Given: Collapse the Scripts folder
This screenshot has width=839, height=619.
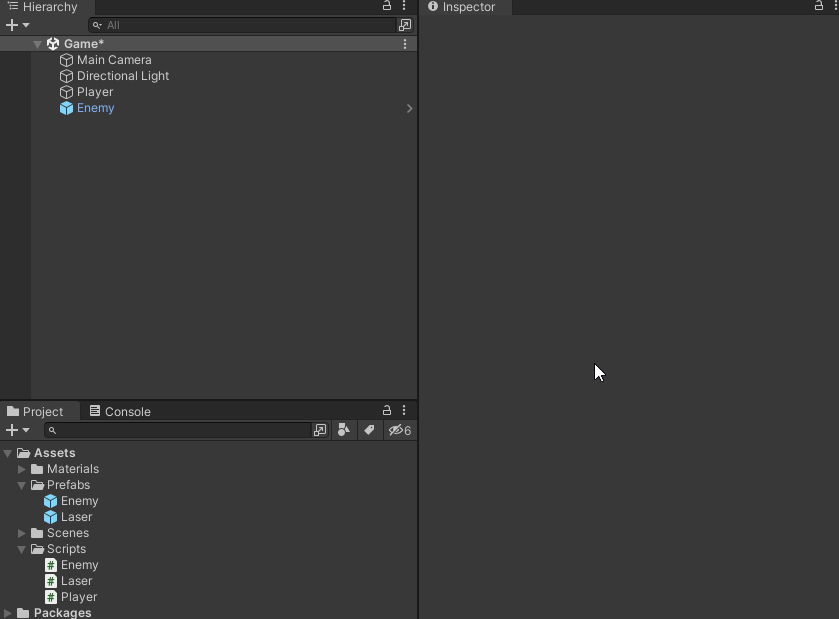Looking at the screenshot, I should click(x=22, y=549).
